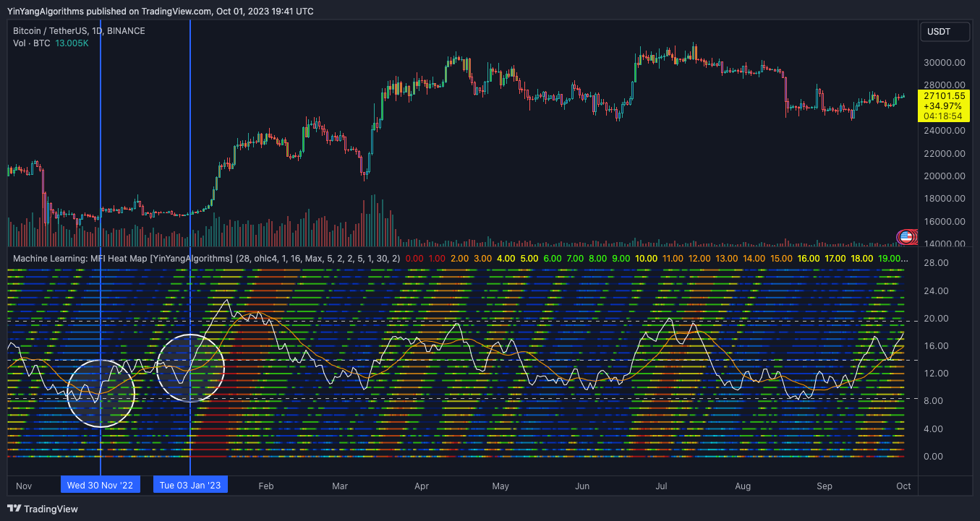
Task: Click the yellow 17.00 legend value
Action: [x=835, y=258]
